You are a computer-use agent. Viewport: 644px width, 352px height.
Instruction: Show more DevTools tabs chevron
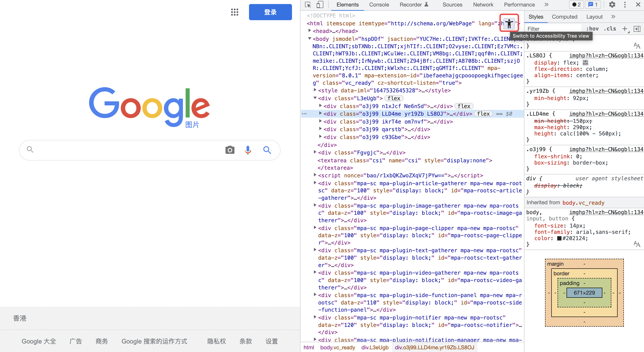(x=546, y=5)
